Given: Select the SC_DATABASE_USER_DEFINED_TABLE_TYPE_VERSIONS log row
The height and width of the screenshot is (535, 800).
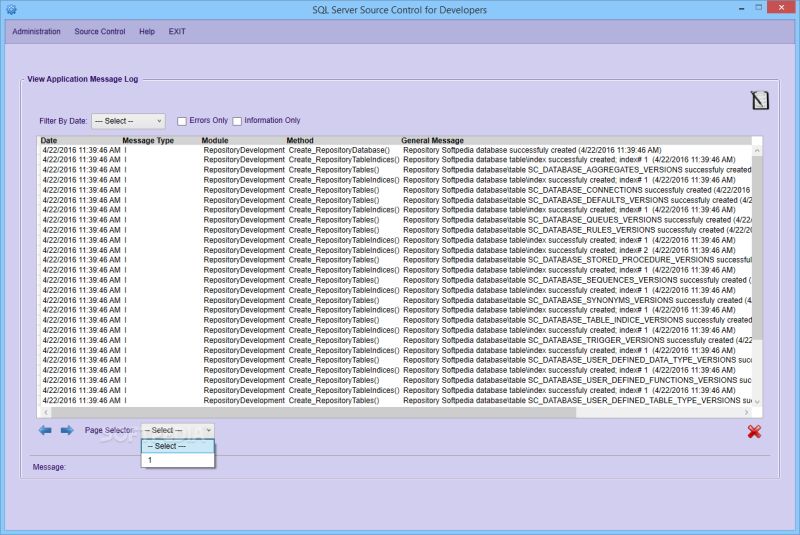Looking at the screenshot, I should coord(396,400).
